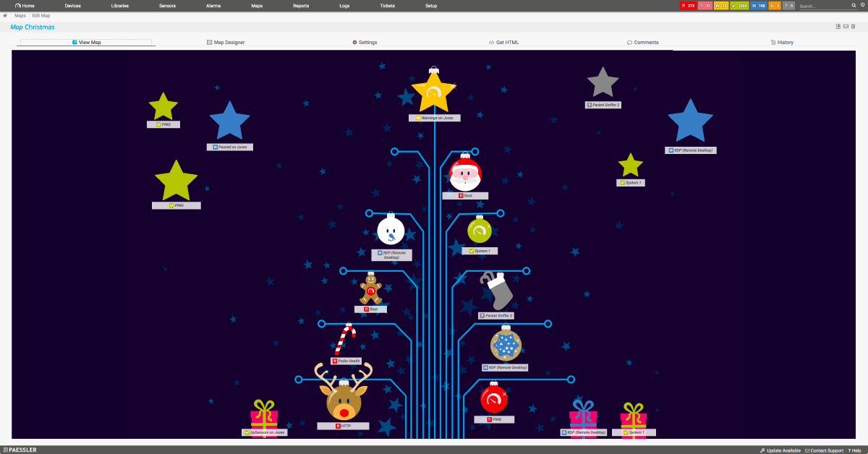Select the gray Christmas stocking icon
Viewport: 868px width, 454px height.
coord(498,292)
